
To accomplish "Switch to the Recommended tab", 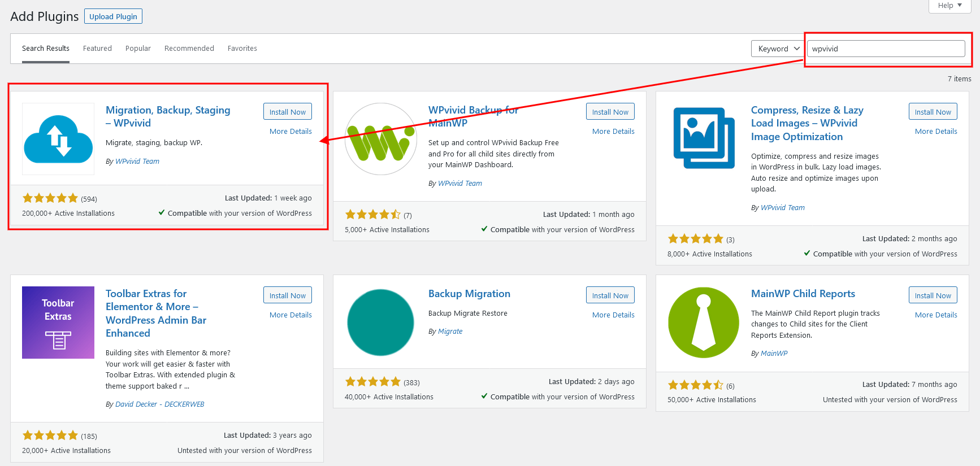I will 189,49.
